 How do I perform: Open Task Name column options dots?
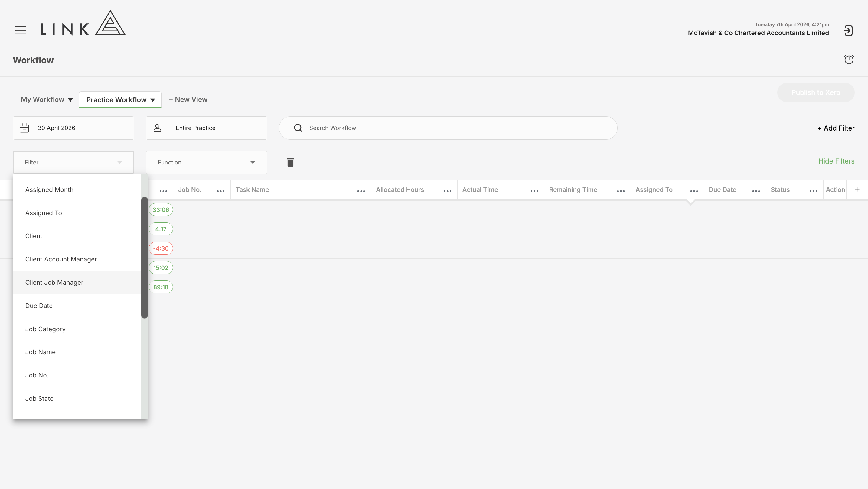point(361,191)
